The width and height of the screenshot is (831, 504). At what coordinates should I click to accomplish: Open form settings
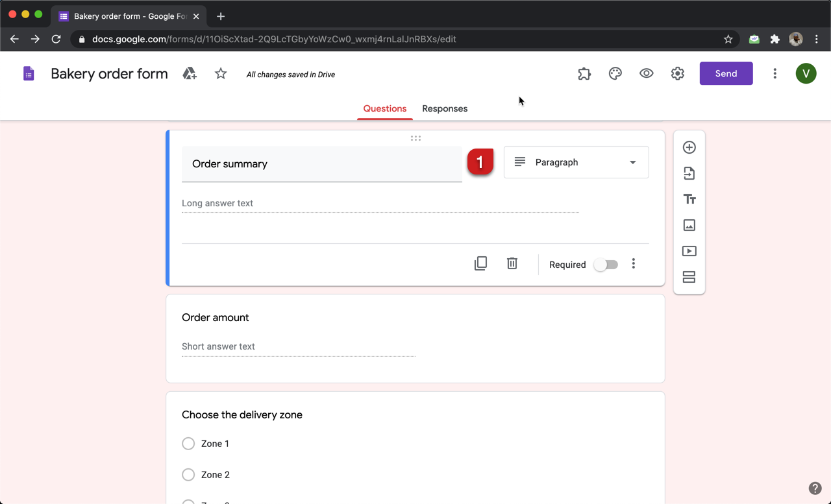677,73
